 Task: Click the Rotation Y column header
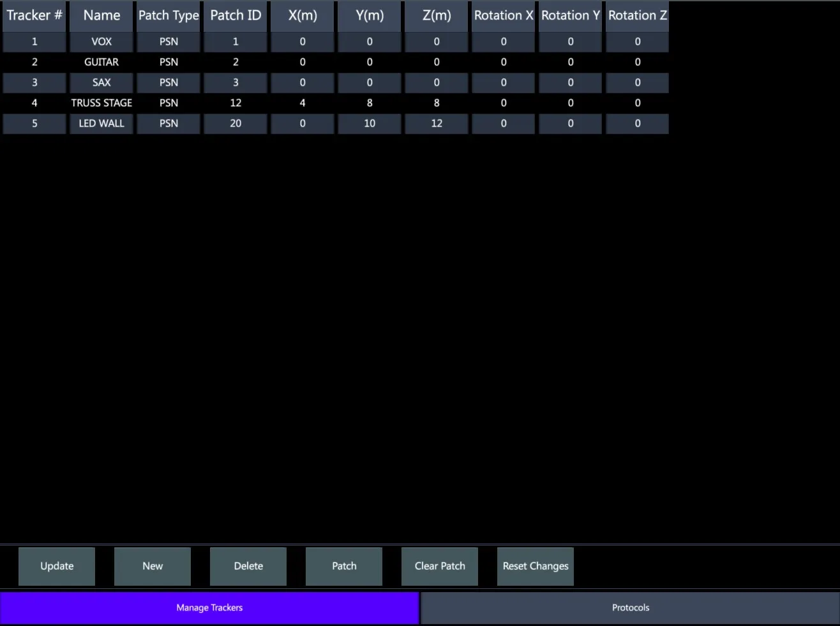571,15
